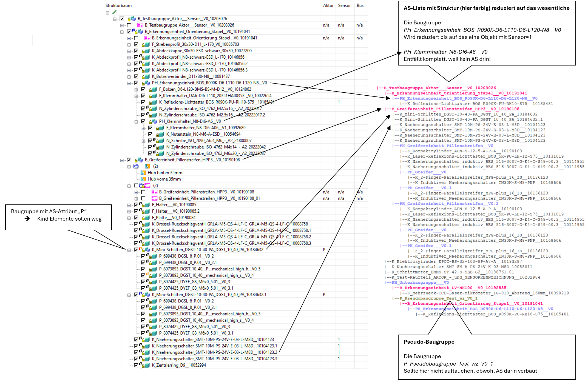Click the yellow Hub hinten 35mm configuration icon
This screenshot has height=382, width=588.
143,173
